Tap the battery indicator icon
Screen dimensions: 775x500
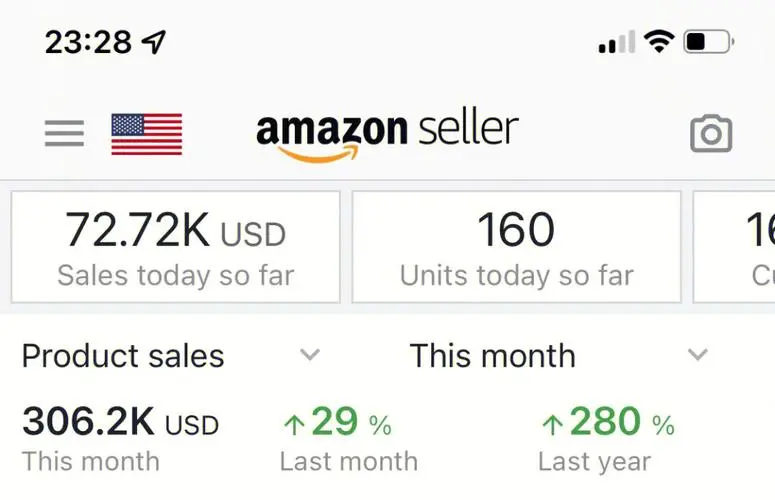tap(708, 42)
